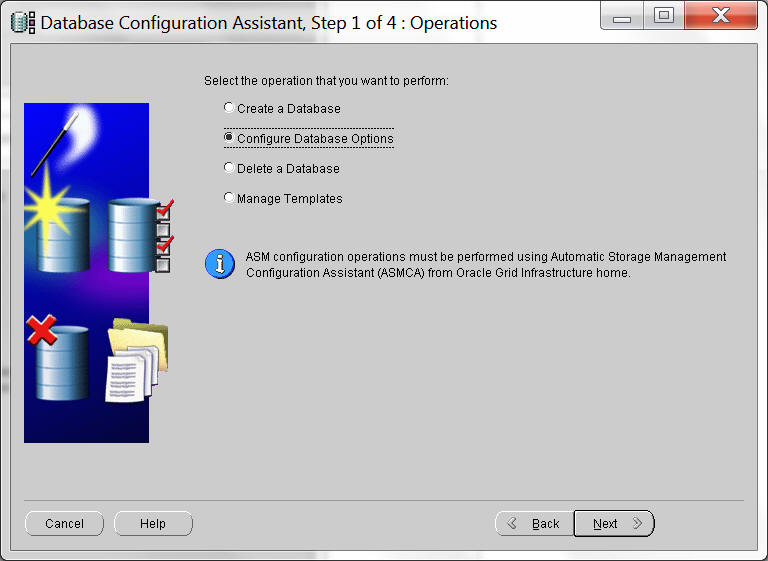Click the Back button
This screenshot has height=561, width=768.
tap(534, 523)
